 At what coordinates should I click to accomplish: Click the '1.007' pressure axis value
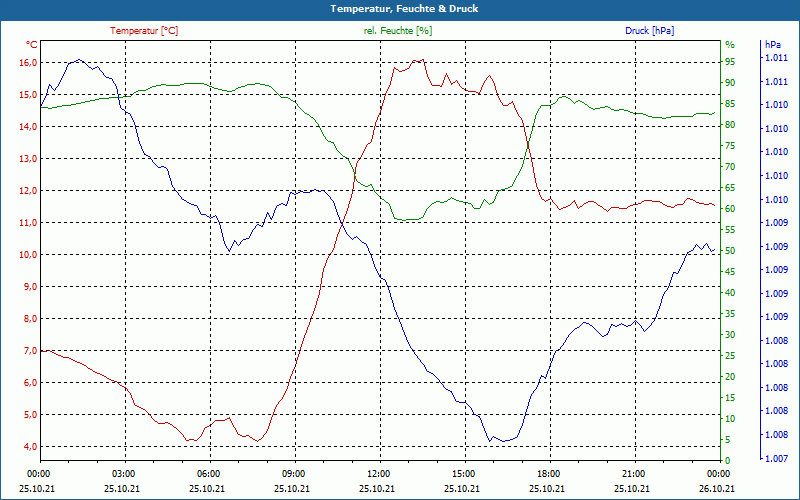point(777,459)
